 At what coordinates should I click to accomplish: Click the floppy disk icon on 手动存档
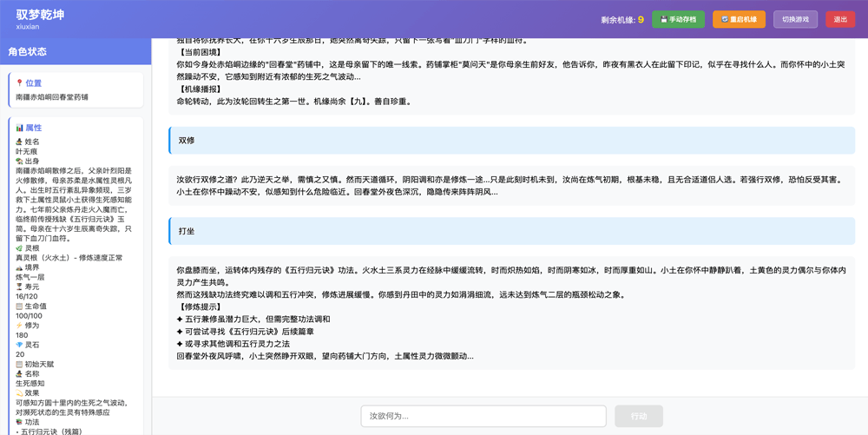[x=664, y=19]
